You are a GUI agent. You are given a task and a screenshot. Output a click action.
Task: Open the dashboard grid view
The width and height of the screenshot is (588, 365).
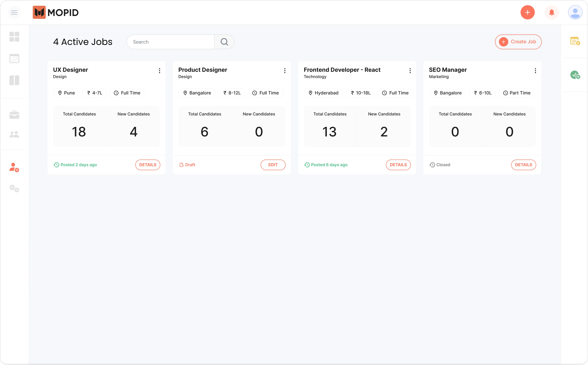click(x=14, y=37)
